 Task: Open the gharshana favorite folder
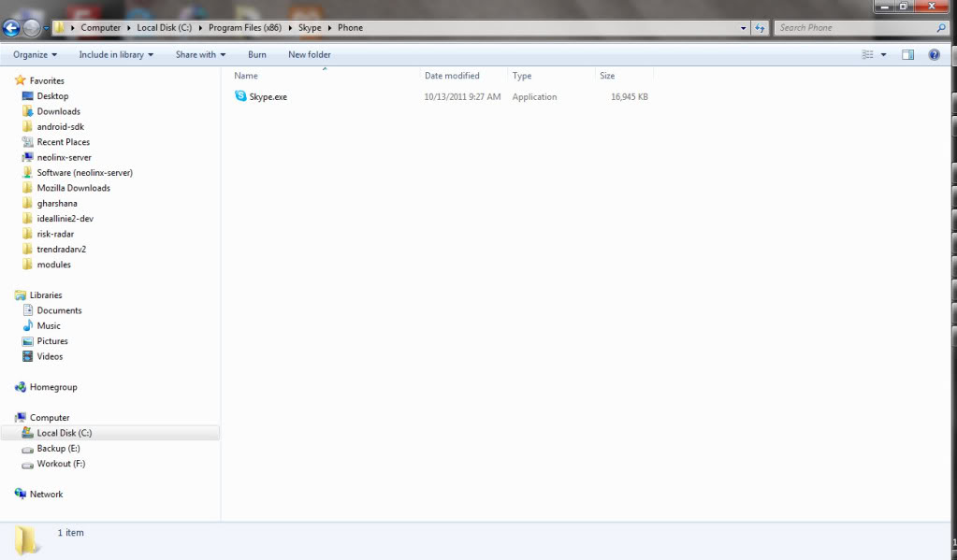pos(57,203)
